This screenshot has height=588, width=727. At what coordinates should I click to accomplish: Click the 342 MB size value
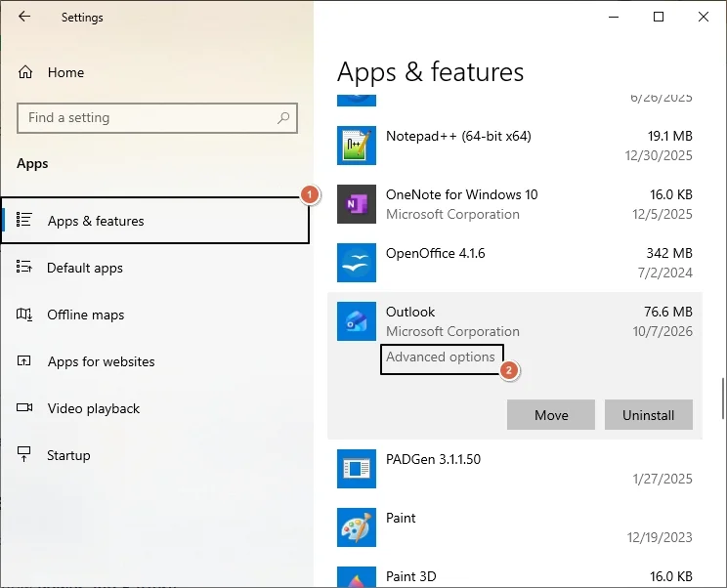[x=669, y=253]
